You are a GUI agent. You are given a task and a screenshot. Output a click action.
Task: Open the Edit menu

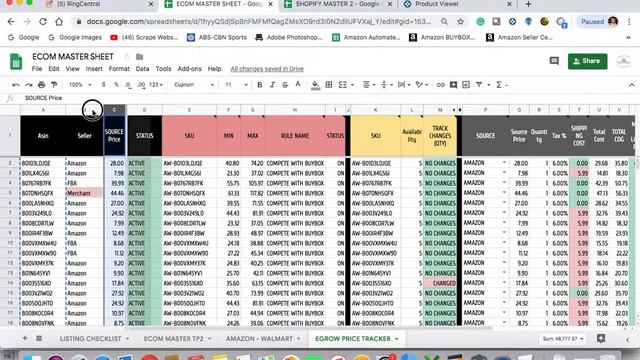54,69
